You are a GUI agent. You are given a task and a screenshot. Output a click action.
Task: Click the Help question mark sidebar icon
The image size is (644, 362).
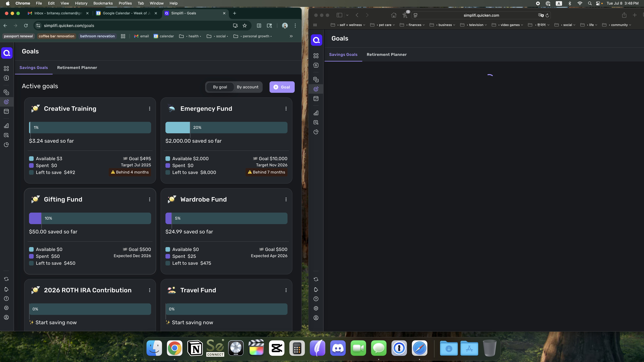click(x=6, y=299)
